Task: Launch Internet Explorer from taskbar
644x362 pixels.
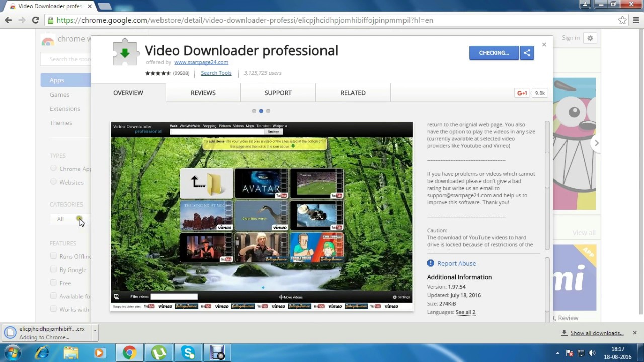Action: 42,353
